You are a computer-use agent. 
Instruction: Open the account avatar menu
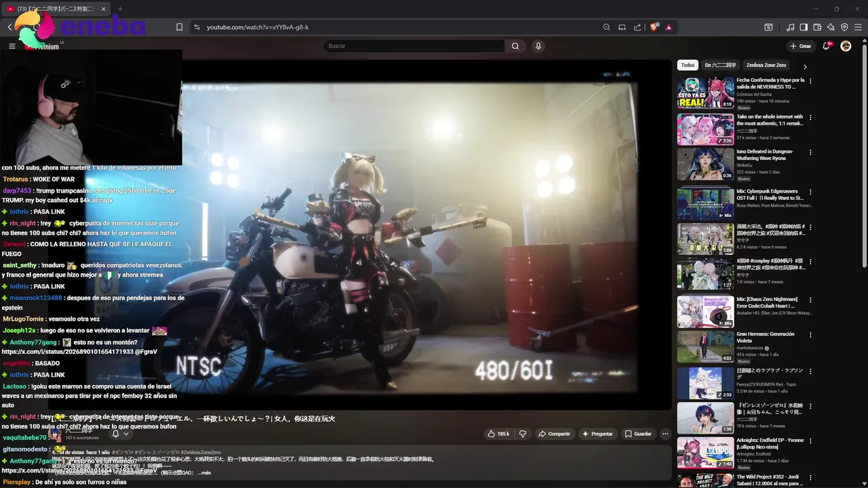pos(846,46)
